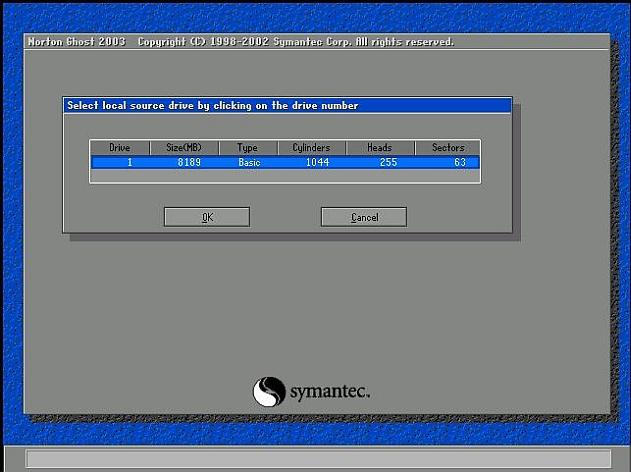This screenshot has width=631, height=472.
Task: Click the Drive column header
Action: coord(120,148)
